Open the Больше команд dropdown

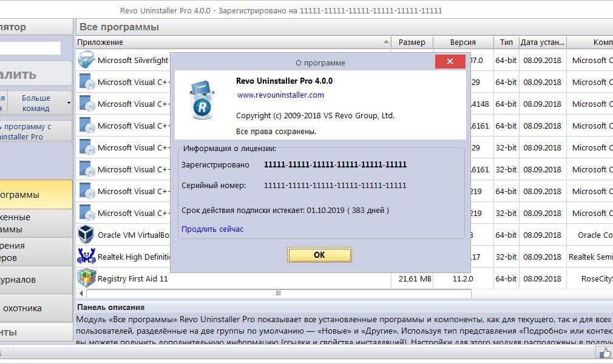[40, 103]
